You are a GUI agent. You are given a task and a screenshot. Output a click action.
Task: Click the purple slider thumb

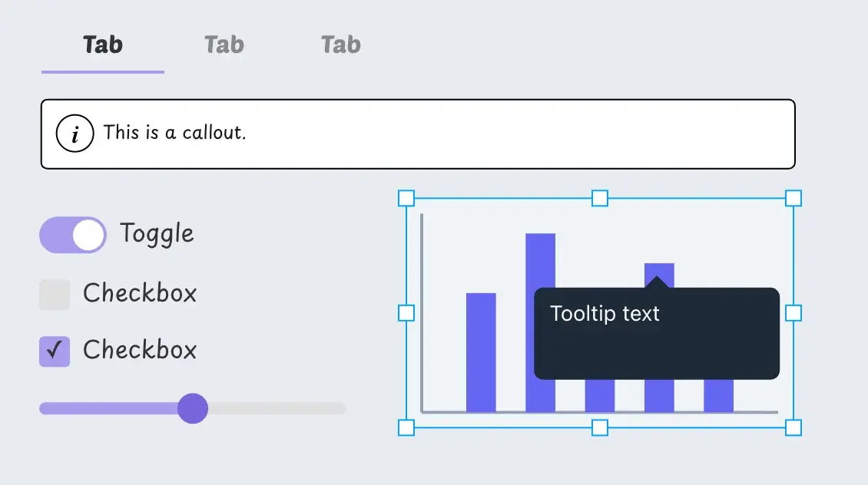(x=193, y=408)
